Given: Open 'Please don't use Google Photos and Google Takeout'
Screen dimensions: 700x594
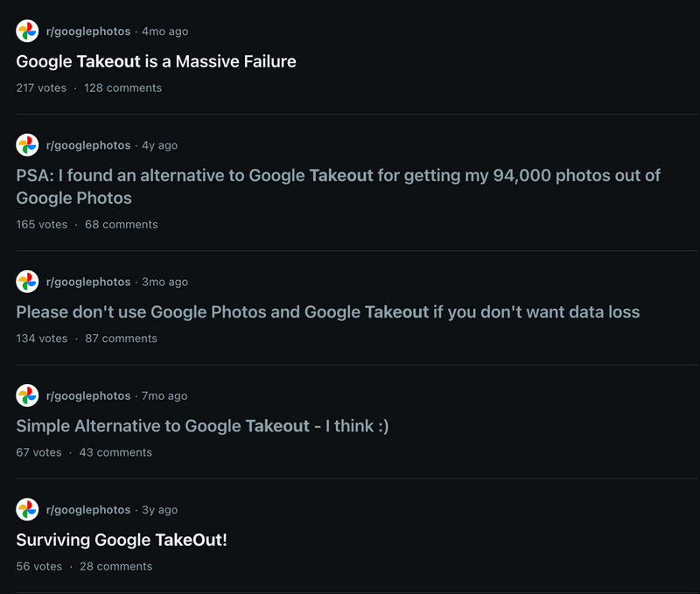Looking at the screenshot, I should coord(327,311).
